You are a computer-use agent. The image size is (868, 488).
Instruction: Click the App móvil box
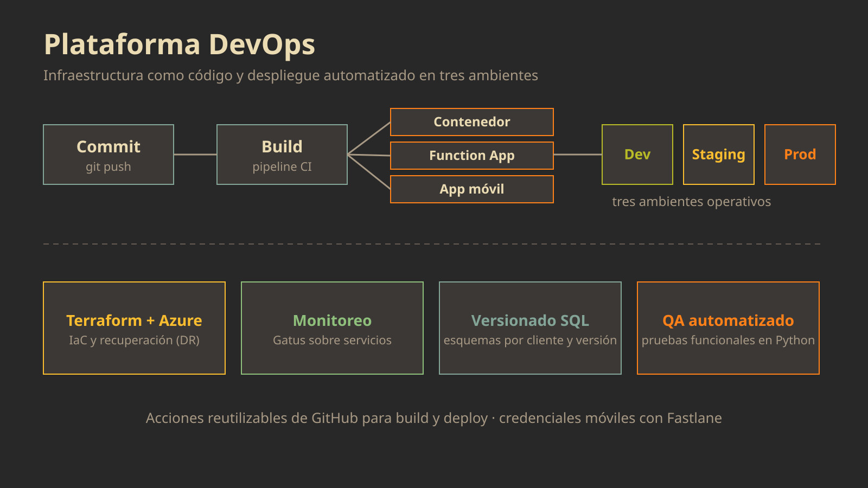(472, 189)
